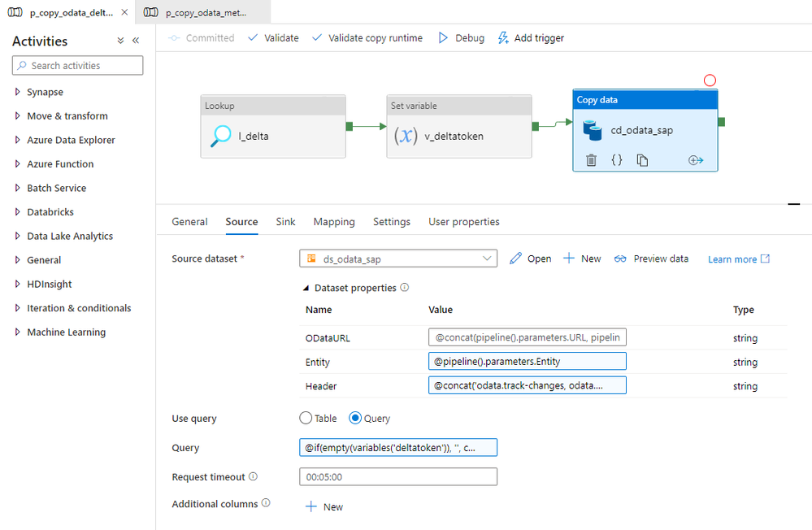812x530 pixels.
Task: Add output arrow icon on Copy data activity
Action: 696,160
